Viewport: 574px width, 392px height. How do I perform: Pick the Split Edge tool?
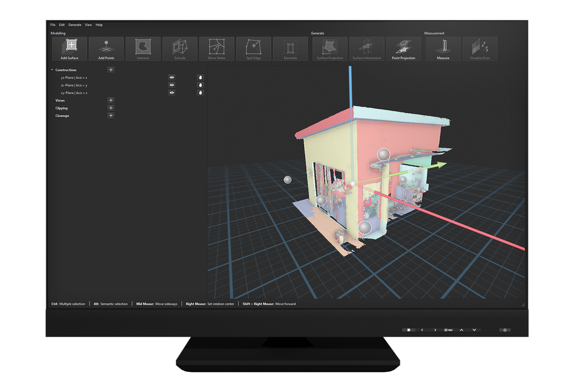tap(254, 49)
